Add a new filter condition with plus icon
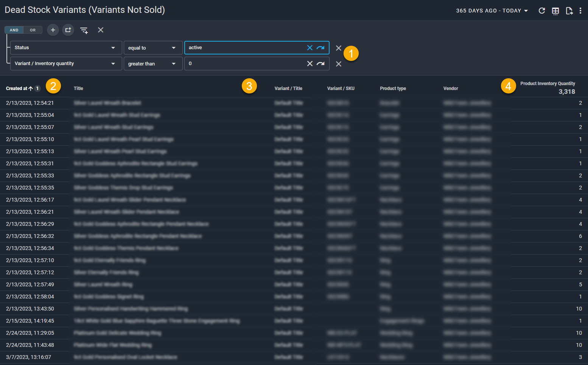This screenshot has height=365, width=588. (x=53, y=30)
